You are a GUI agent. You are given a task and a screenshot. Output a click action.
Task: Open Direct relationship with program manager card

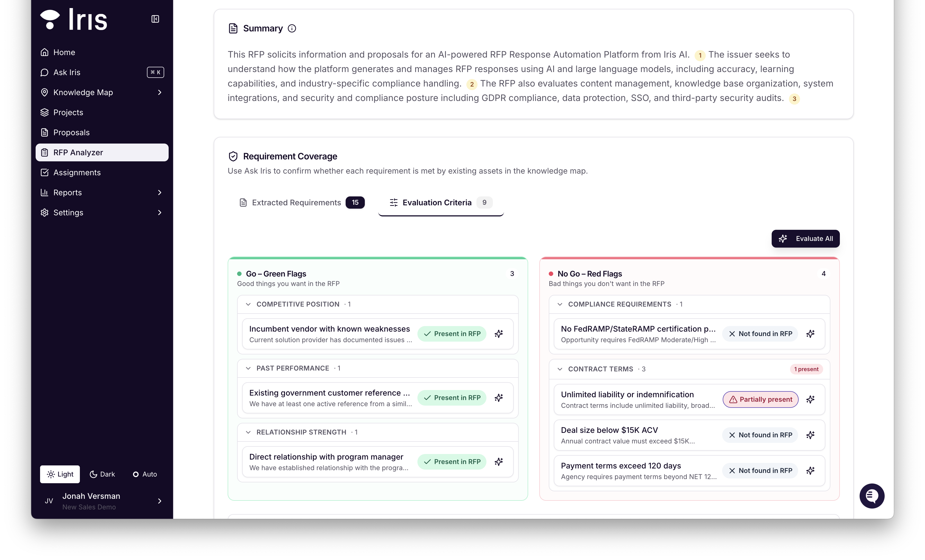(x=378, y=462)
